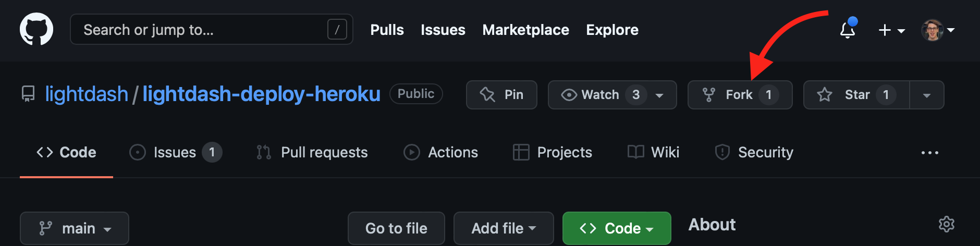
Task: Star this repository
Action: pyautogui.click(x=856, y=95)
